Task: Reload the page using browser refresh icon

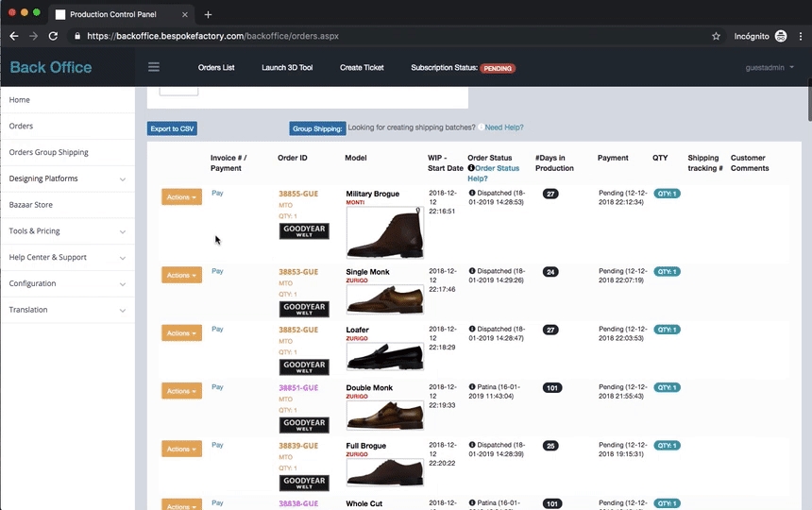Action: point(54,36)
